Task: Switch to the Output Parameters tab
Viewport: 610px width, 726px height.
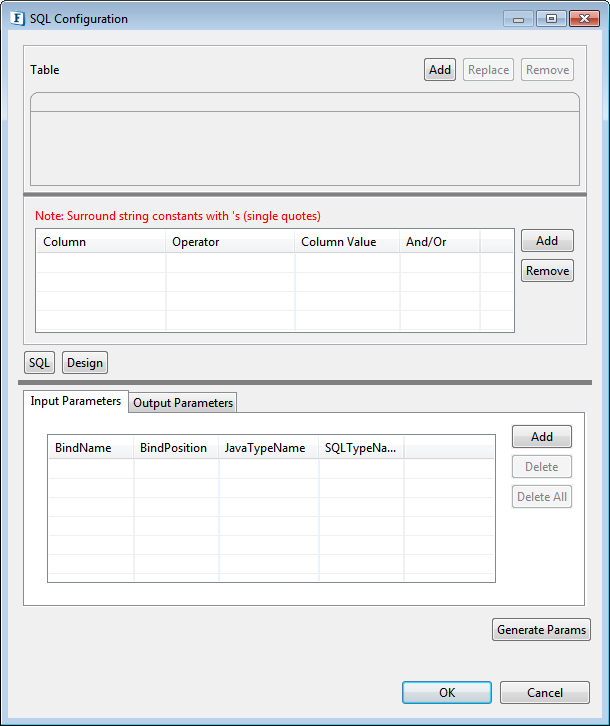Action: click(x=183, y=403)
